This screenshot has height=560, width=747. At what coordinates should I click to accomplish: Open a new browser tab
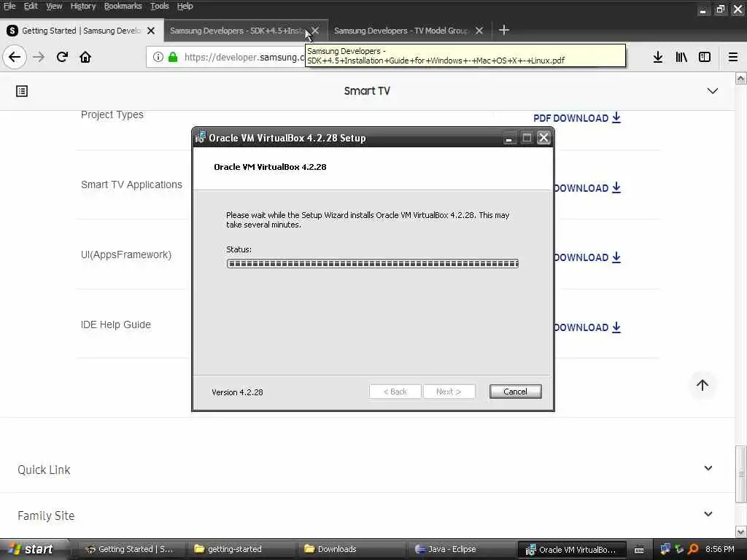tap(503, 31)
